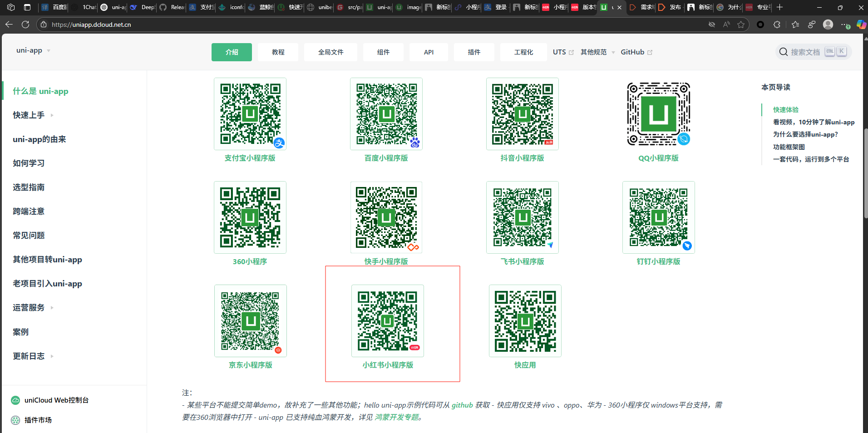Viewport: 868px width, 433px height.
Task: Select the 介绍 navigation tab
Action: [232, 52]
